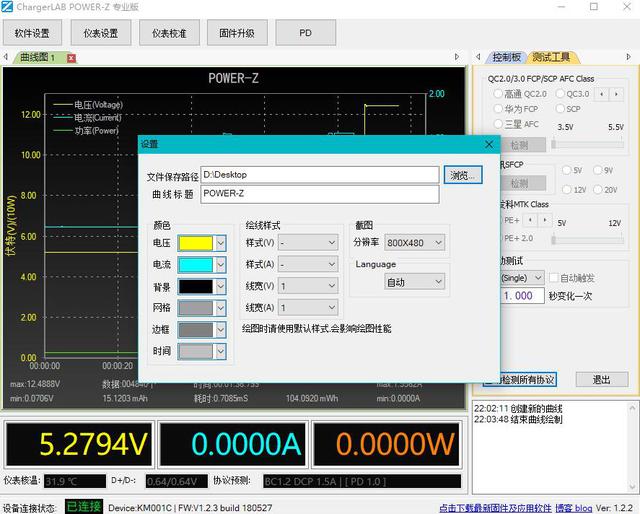Click PE+ 2.0 voltage slider
640x514 pixels.
[588, 240]
